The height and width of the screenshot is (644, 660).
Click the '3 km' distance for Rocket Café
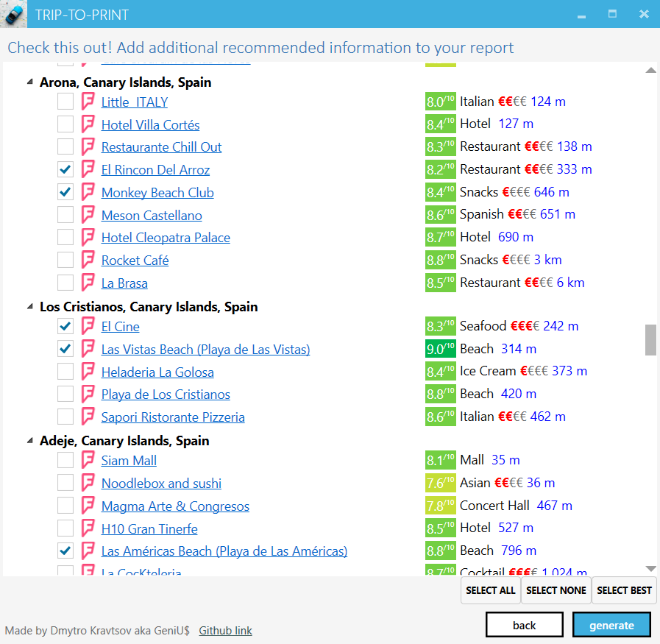(547, 260)
